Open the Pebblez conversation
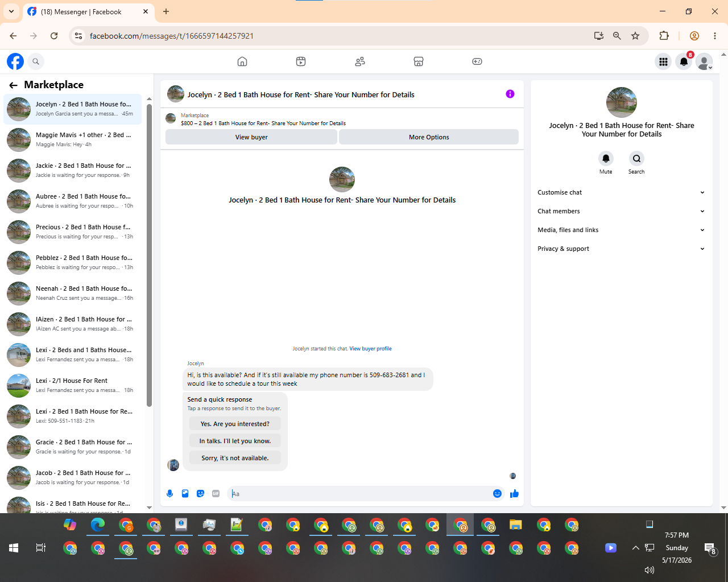The height and width of the screenshot is (582, 728). coord(73,262)
